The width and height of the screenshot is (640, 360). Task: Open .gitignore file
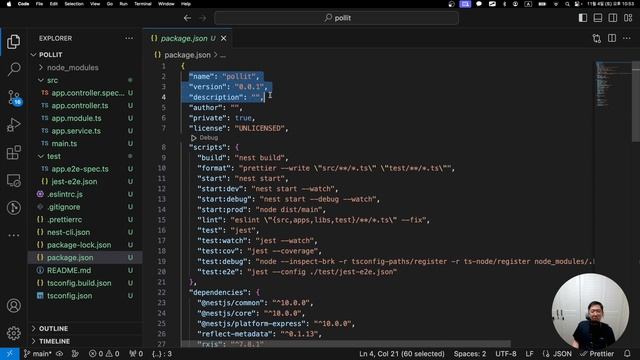coord(63,207)
